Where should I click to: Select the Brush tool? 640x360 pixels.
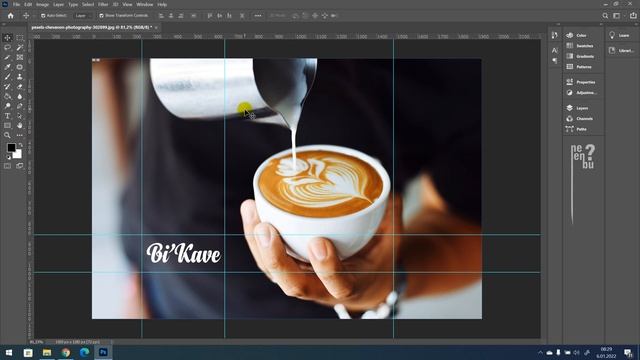click(x=7, y=77)
